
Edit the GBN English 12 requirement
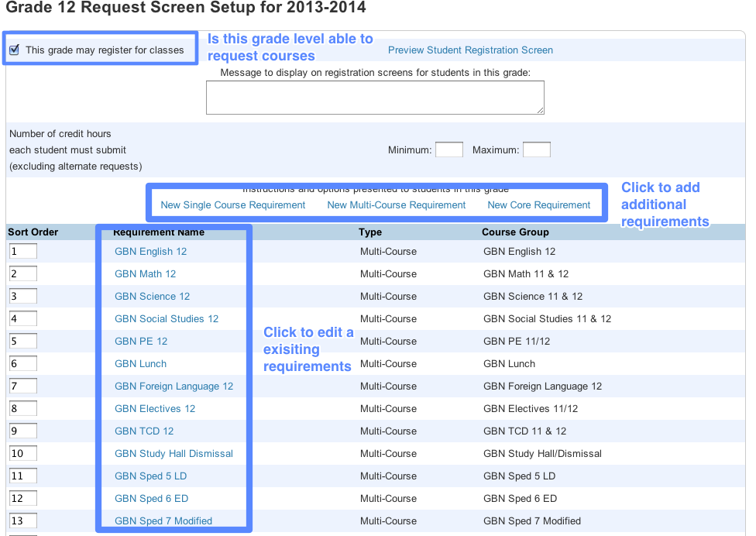click(150, 252)
